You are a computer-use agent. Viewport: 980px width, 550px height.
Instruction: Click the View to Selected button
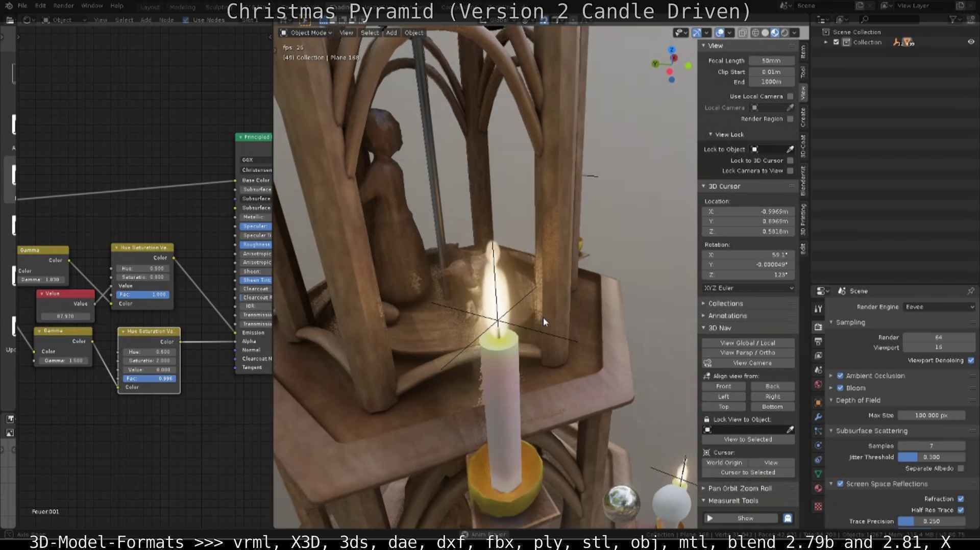[748, 440]
